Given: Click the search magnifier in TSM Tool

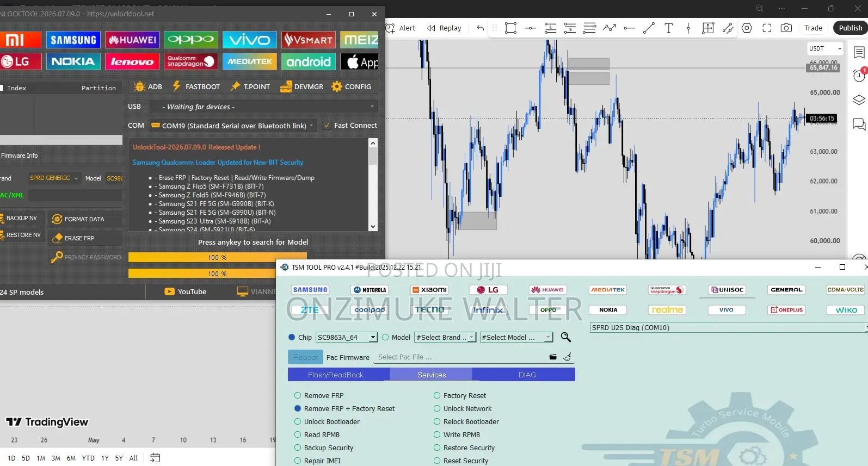Looking at the screenshot, I should (x=566, y=337).
